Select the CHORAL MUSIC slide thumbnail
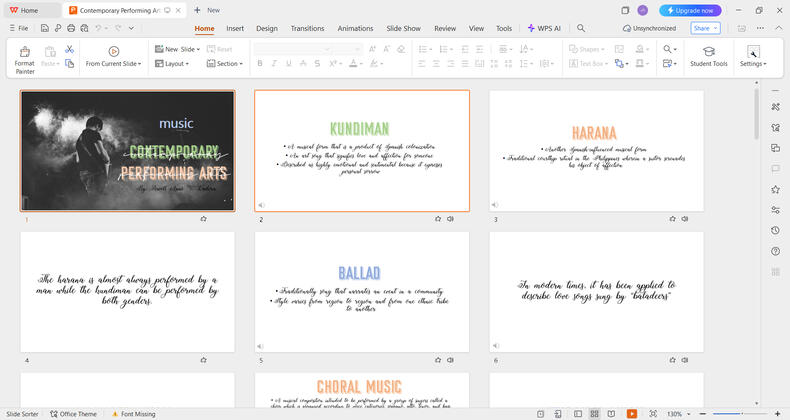The height and width of the screenshot is (420, 790). click(362, 390)
